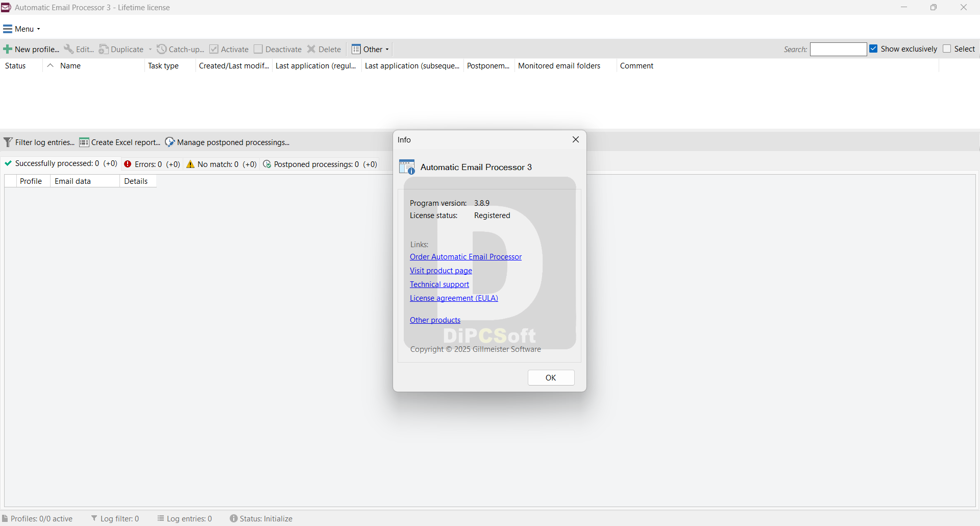
Task: Click the Filter log entries funnel icon
Action: (x=8, y=142)
